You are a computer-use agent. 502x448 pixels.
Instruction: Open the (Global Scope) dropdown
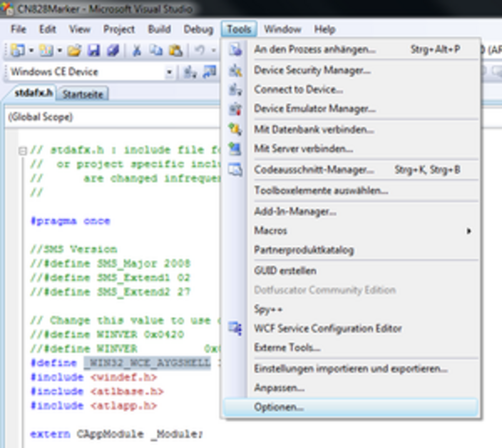(x=112, y=117)
